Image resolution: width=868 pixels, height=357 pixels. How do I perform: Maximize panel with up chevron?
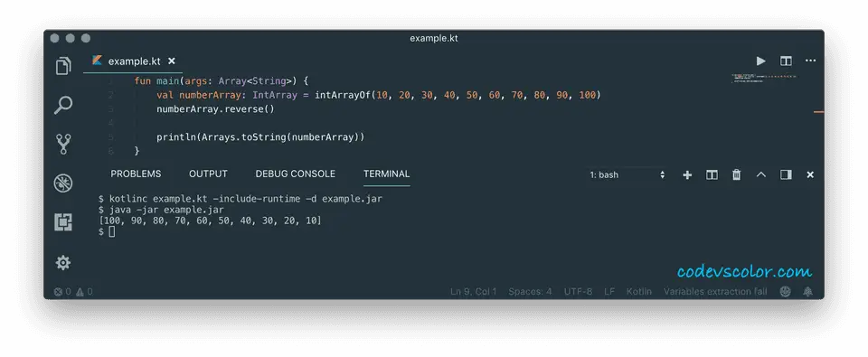click(761, 175)
